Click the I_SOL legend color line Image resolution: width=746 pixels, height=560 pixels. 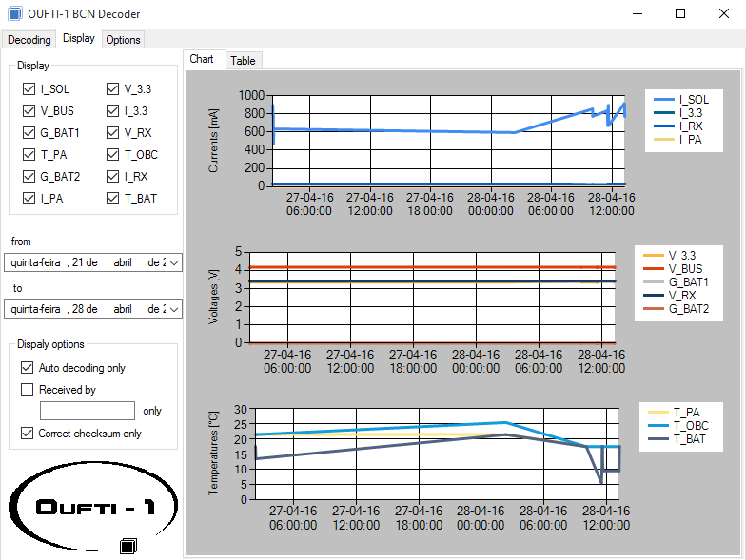tap(659, 100)
